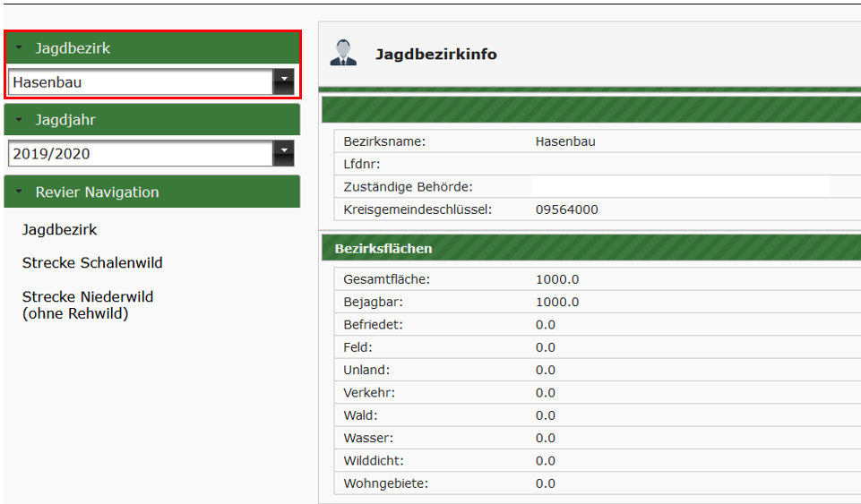Image resolution: width=861 pixels, height=504 pixels.
Task: Select the Bezirksflächen section header
Action: (383, 249)
